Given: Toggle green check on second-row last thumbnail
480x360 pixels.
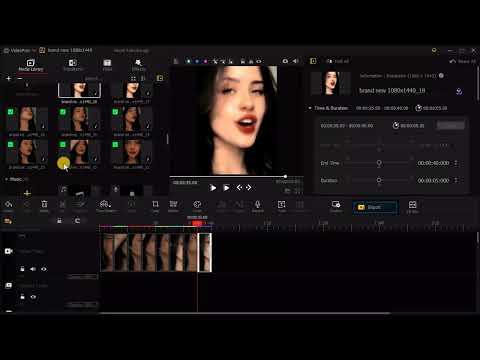Looking at the screenshot, I should click(x=115, y=112).
